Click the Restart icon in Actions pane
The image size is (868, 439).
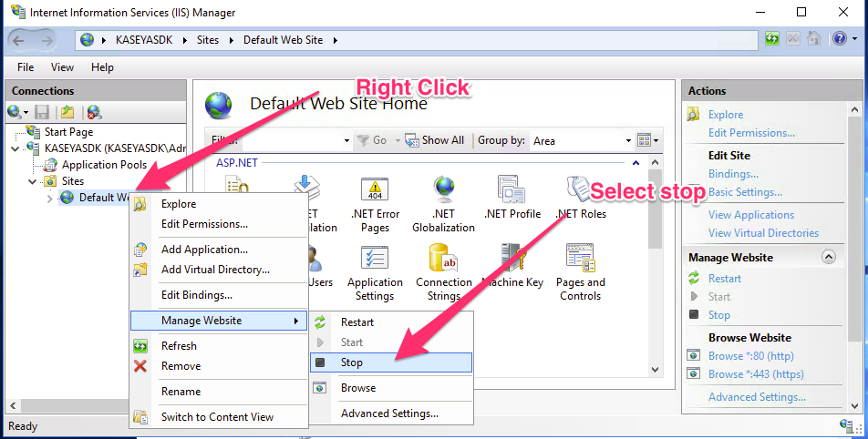pos(694,278)
